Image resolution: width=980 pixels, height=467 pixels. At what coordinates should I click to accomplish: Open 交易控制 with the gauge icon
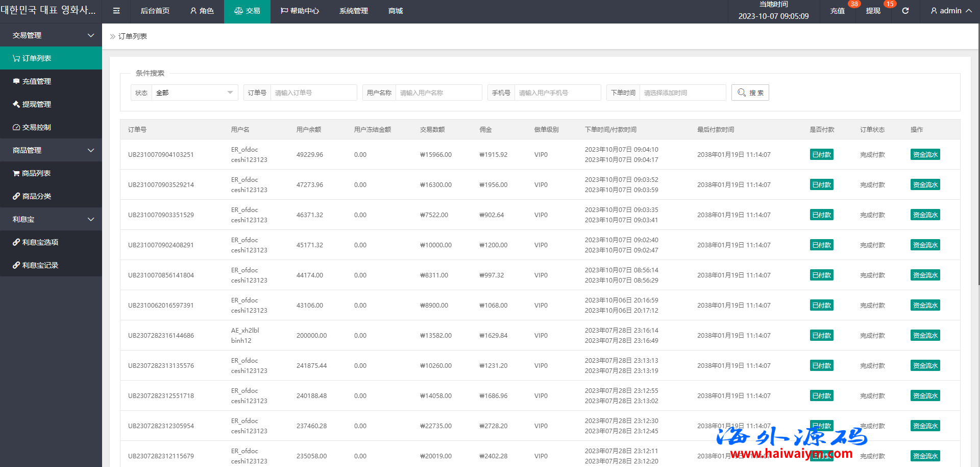tap(36, 127)
